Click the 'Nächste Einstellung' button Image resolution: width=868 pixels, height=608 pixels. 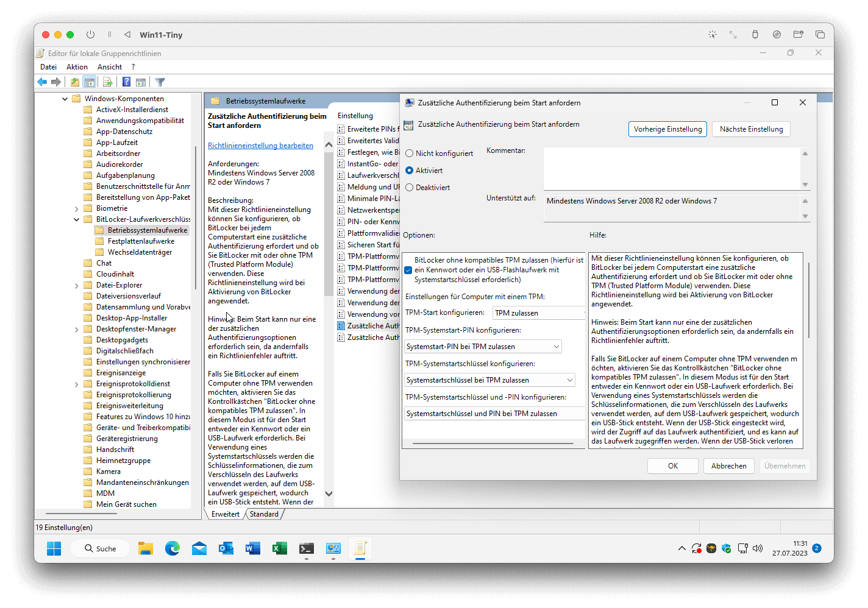click(x=751, y=129)
